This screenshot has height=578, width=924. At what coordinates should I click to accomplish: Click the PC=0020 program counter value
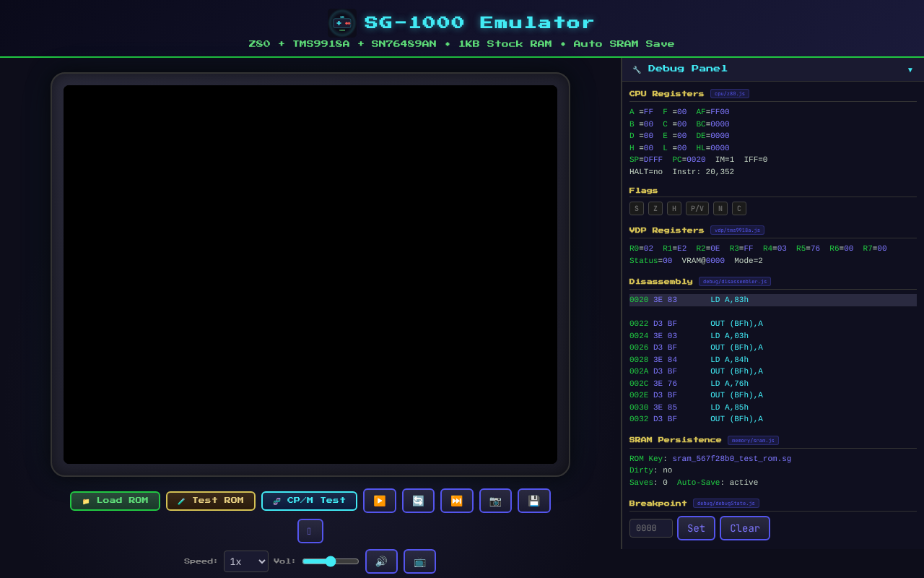coord(689,160)
